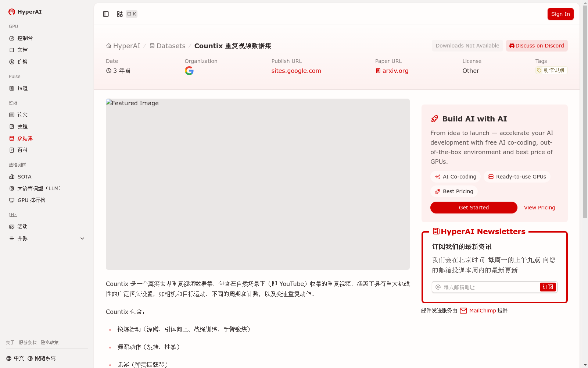Viewport: 588px width, 368px height.
Task: Click the keyboard shortcut K badge
Action: coord(132,14)
